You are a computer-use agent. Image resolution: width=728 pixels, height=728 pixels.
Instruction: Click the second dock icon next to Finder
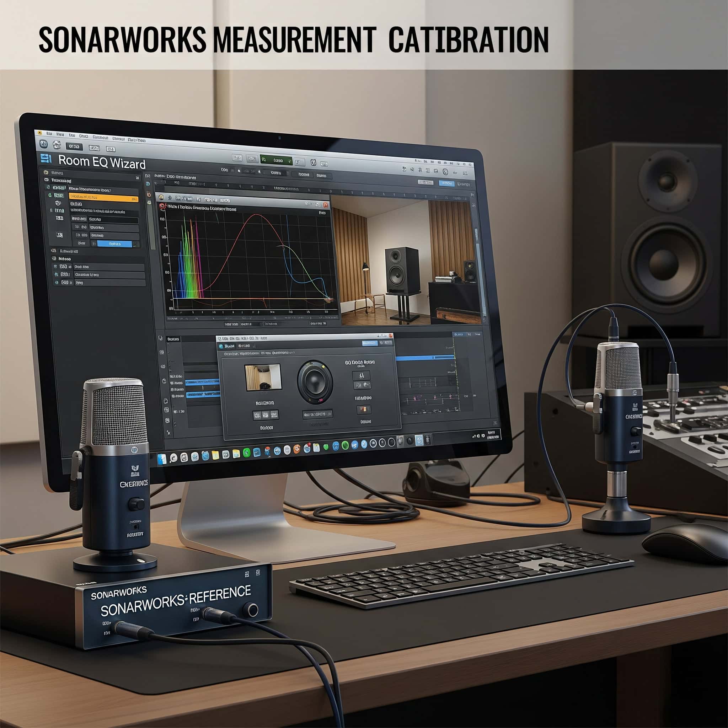pyautogui.click(x=173, y=458)
